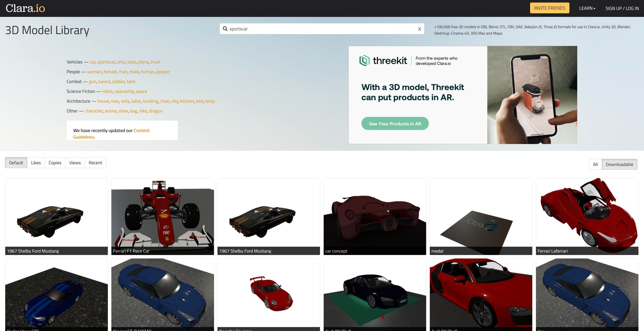Click the tree tag link

115,101
